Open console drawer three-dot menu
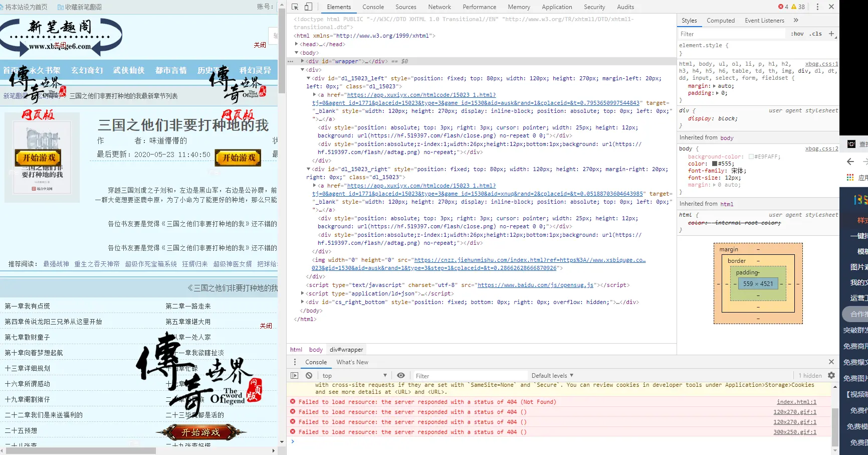868x455 pixels. click(295, 362)
